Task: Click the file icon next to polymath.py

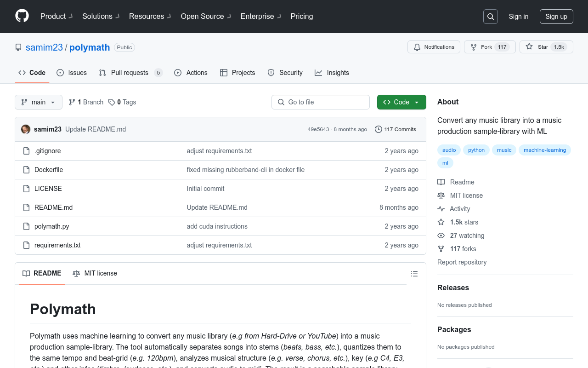Action: click(27, 226)
